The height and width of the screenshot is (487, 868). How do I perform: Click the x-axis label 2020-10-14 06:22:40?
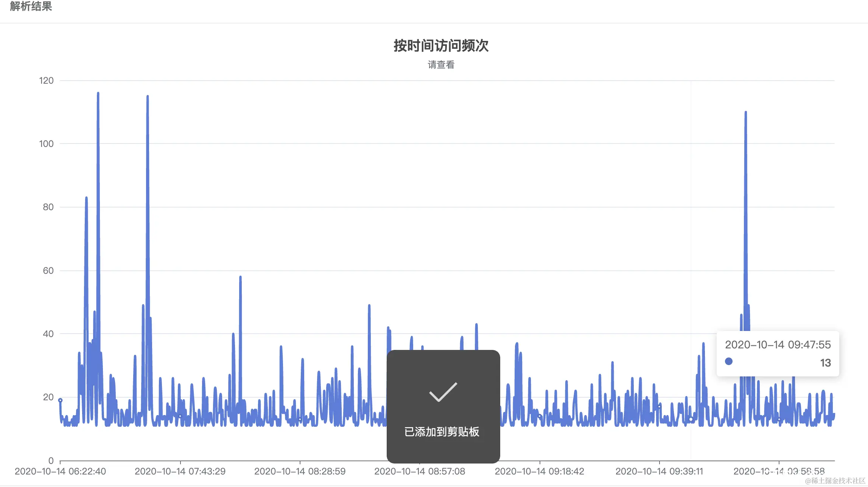(60, 471)
